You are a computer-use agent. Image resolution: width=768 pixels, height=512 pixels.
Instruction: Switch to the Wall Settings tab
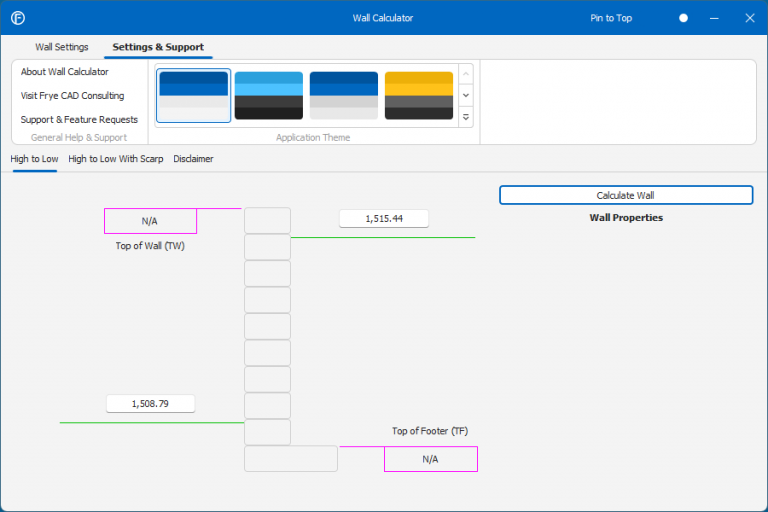click(x=61, y=47)
